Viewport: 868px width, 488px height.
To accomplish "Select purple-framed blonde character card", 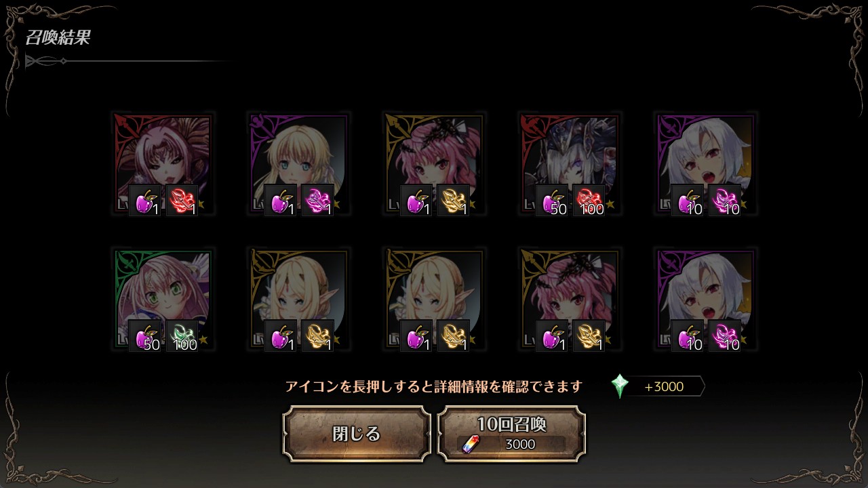I will (x=299, y=163).
